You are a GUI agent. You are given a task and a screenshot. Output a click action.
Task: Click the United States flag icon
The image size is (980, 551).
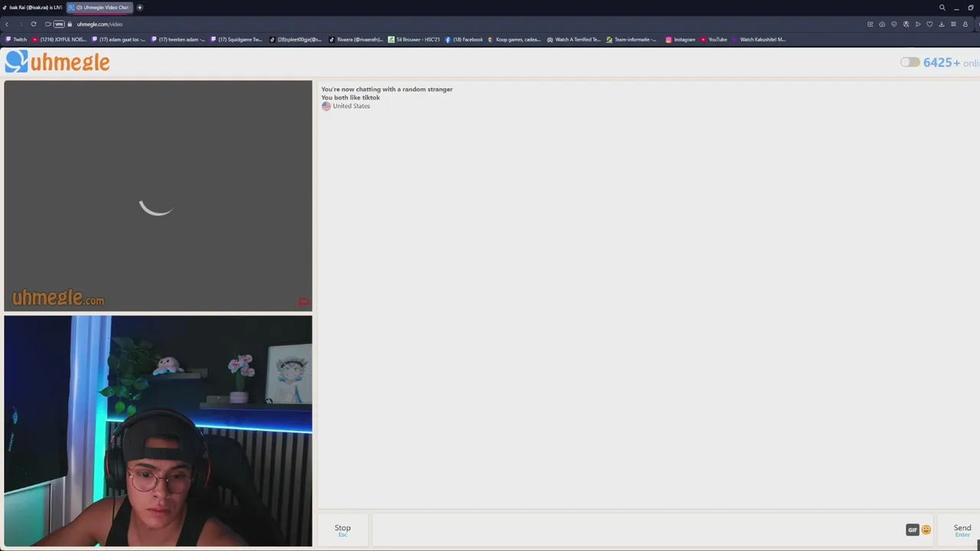click(326, 106)
